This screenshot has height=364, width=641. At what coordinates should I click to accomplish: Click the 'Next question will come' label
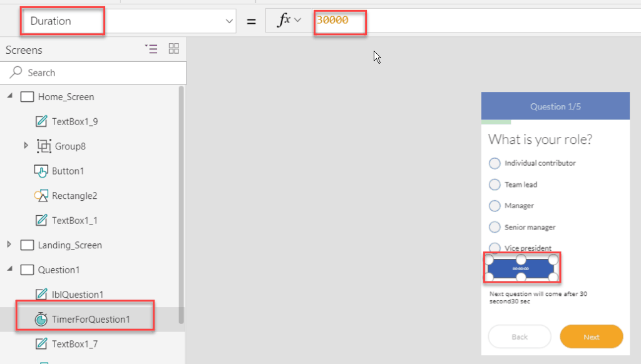pyautogui.click(x=538, y=298)
